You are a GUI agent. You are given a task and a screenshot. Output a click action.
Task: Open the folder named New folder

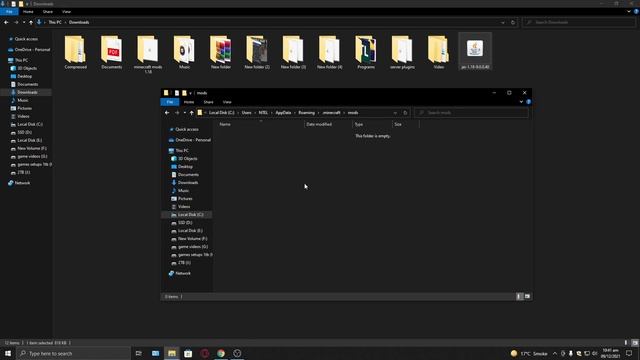pyautogui.click(x=220, y=52)
